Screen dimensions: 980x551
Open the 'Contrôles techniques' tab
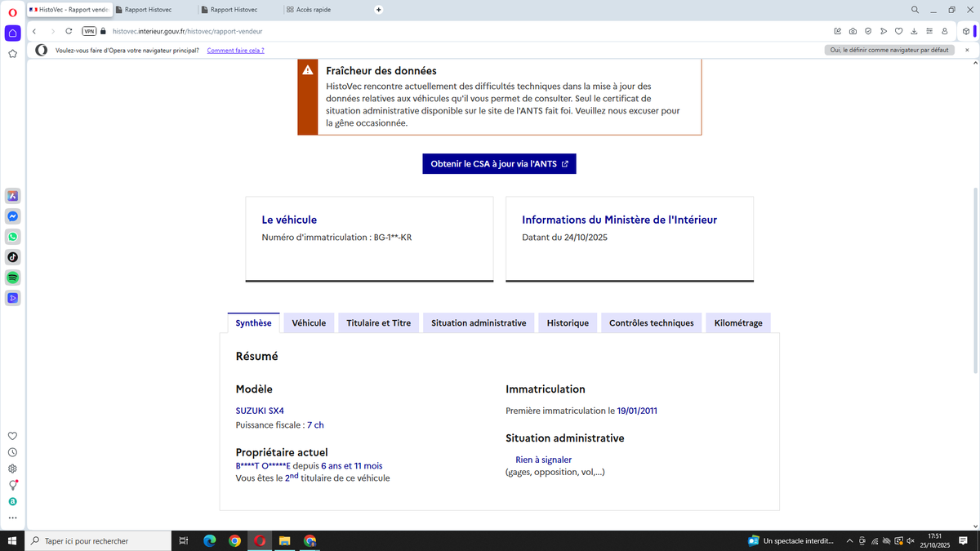click(x=652, y=323)
